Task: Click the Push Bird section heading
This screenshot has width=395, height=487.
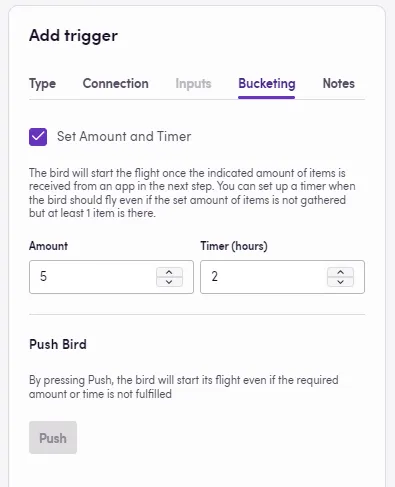Action: tap(58, 344)
